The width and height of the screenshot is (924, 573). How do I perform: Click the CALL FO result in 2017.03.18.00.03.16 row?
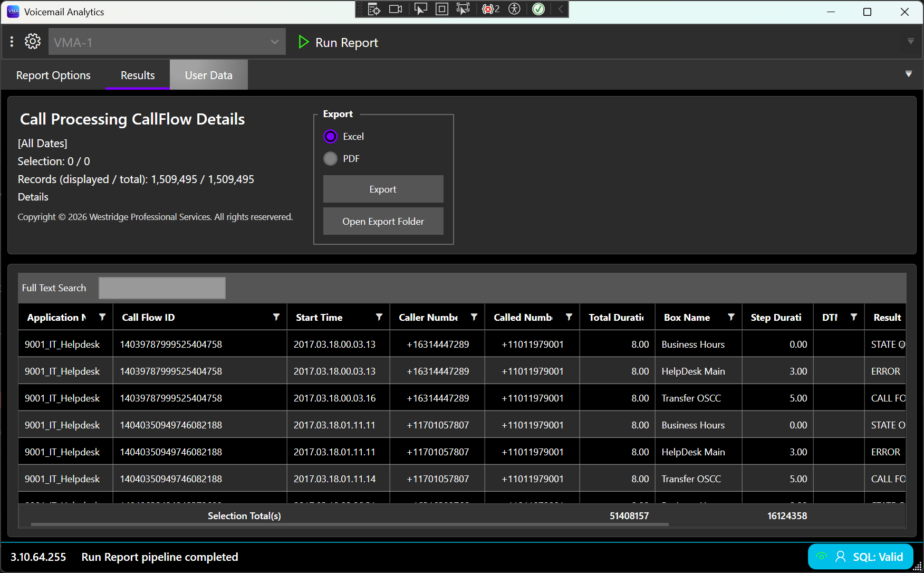coord(886,398)
